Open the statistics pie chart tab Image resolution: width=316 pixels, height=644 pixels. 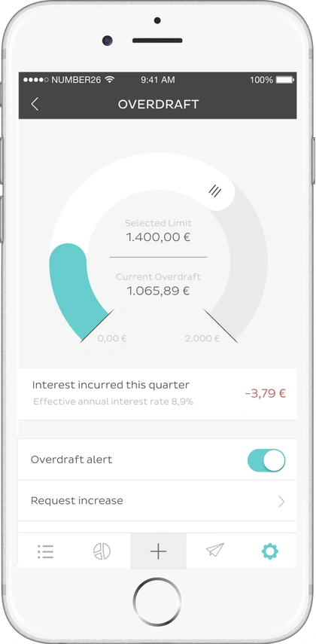click(x=102, y=551)
